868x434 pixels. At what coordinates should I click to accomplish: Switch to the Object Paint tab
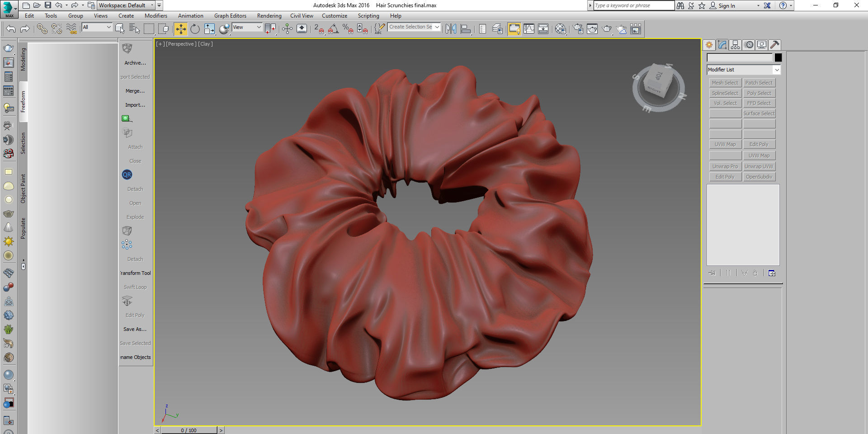coord(23,189)
